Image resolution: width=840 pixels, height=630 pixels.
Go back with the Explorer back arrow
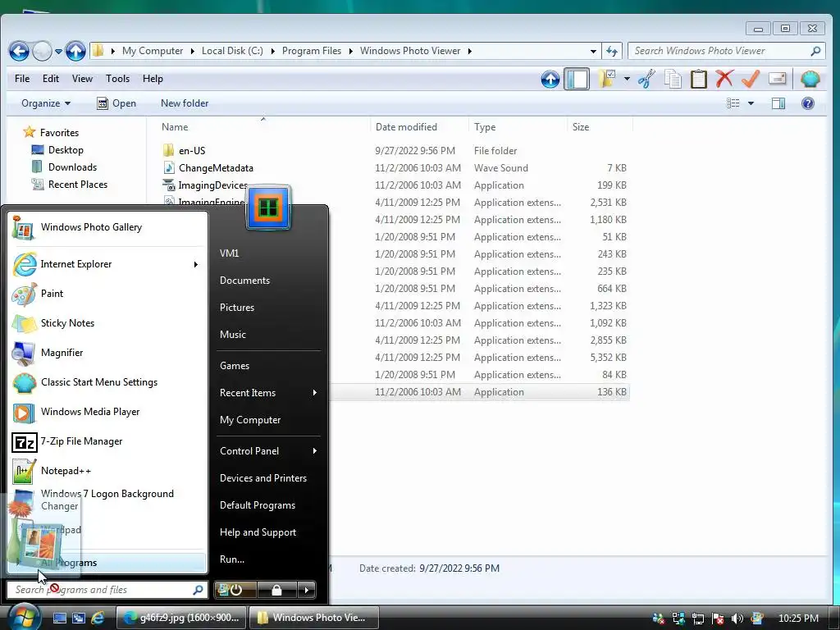[19, 51]
